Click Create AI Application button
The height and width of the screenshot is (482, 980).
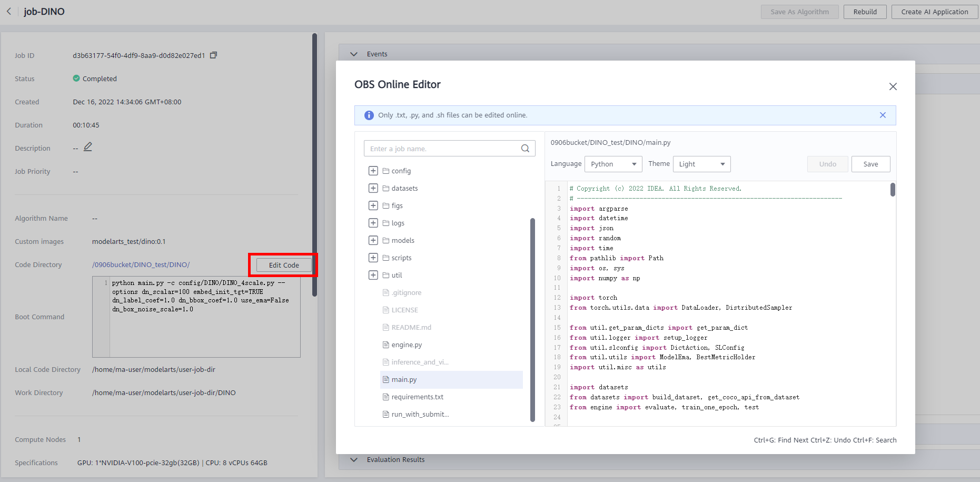934,12
